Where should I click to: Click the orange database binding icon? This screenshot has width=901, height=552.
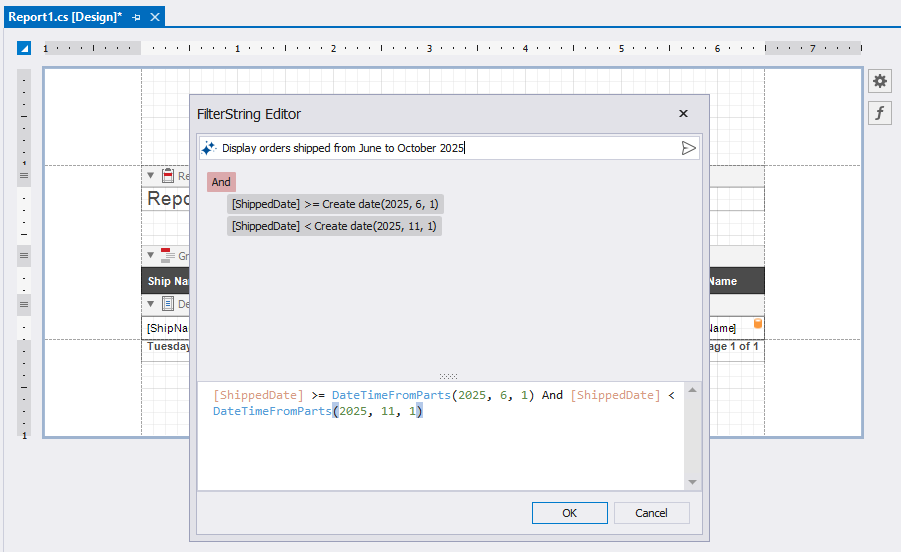click(758, 323)
